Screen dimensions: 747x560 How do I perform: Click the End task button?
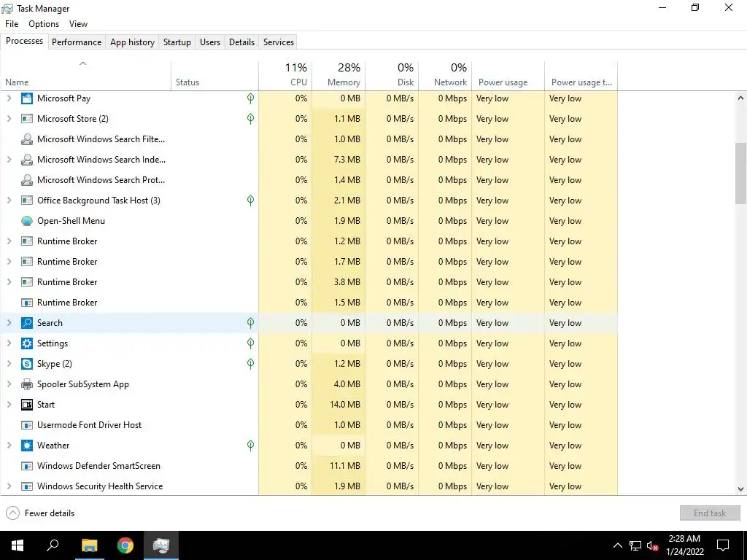[710, 513]
